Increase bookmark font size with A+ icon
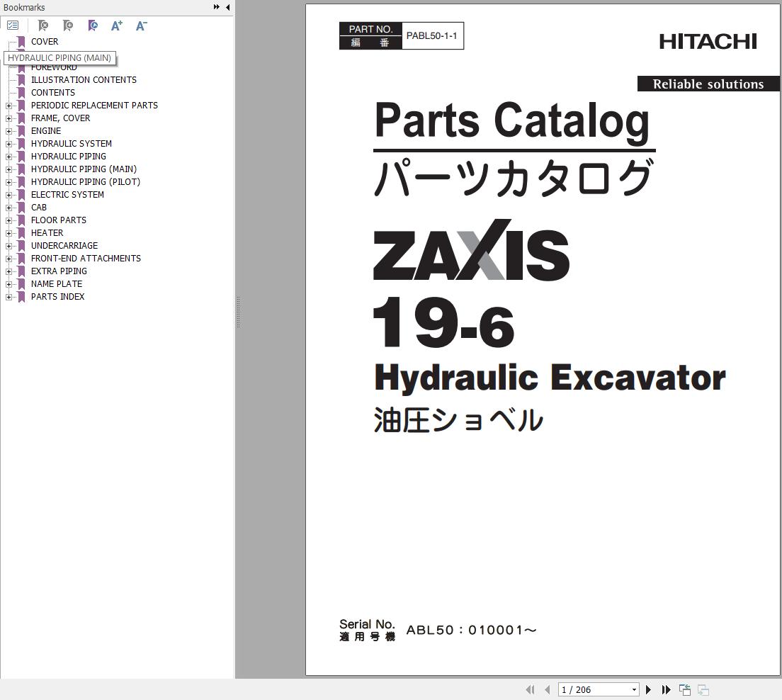This screenshot has width=782, height=700. pos(117,26)
